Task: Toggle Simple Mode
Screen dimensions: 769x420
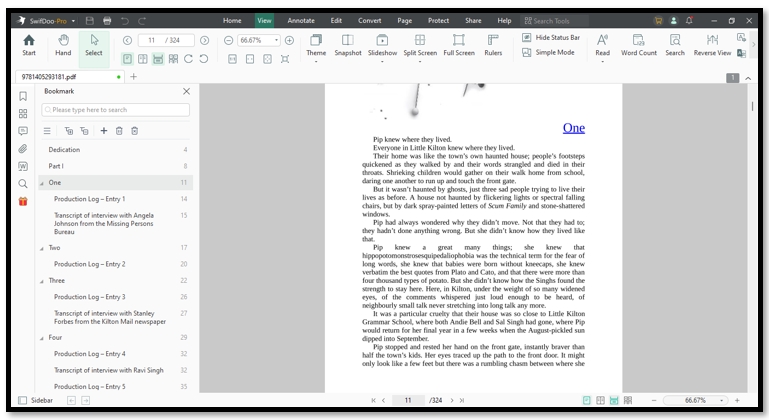Action: [548, 52]
